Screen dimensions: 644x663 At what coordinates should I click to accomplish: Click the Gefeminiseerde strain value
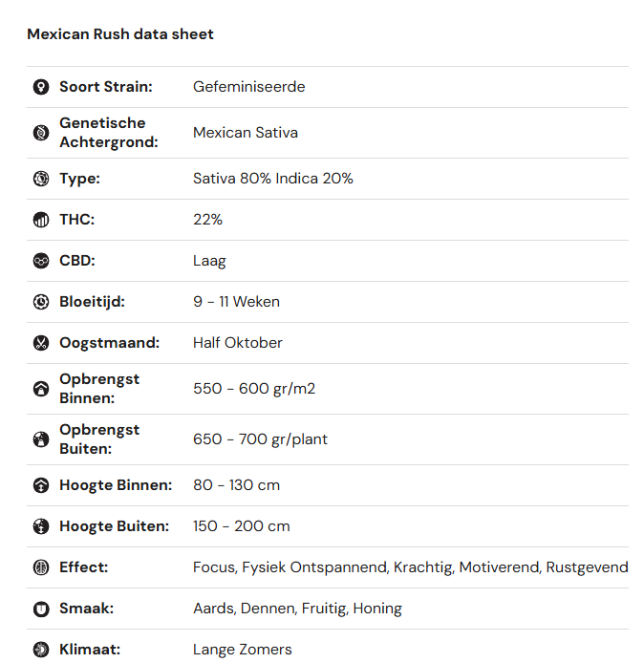tap(249, 87)
